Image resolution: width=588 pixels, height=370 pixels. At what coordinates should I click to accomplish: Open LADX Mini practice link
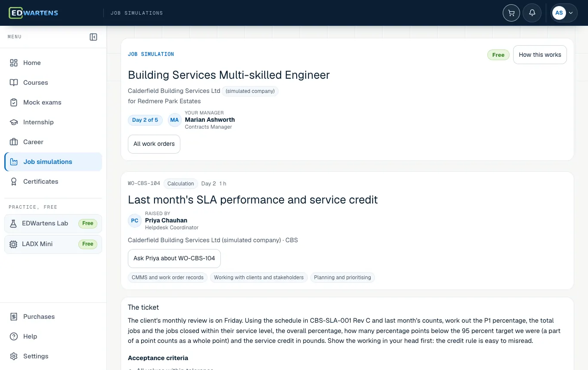point(53,244)
